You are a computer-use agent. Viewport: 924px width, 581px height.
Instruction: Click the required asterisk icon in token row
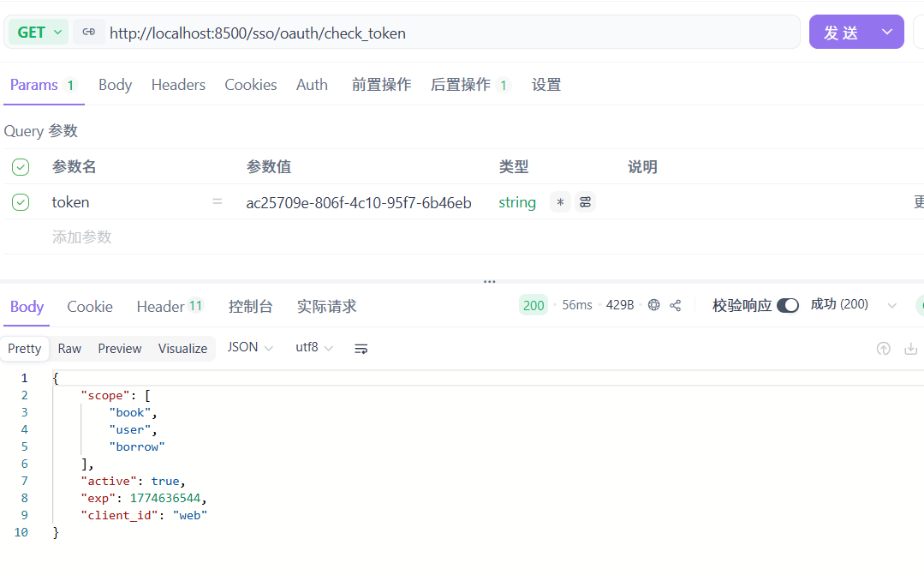[x=560, y=202]
